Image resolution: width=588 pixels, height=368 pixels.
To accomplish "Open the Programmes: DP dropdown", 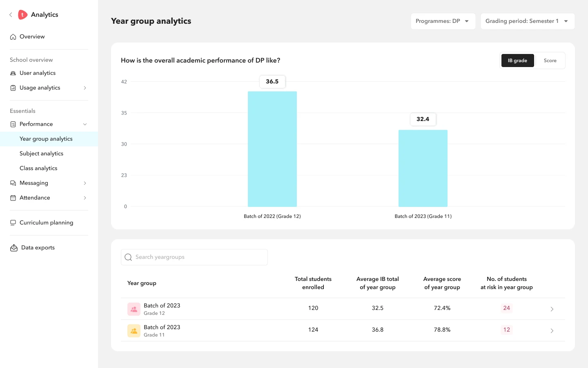I will [x=443, y=21].
